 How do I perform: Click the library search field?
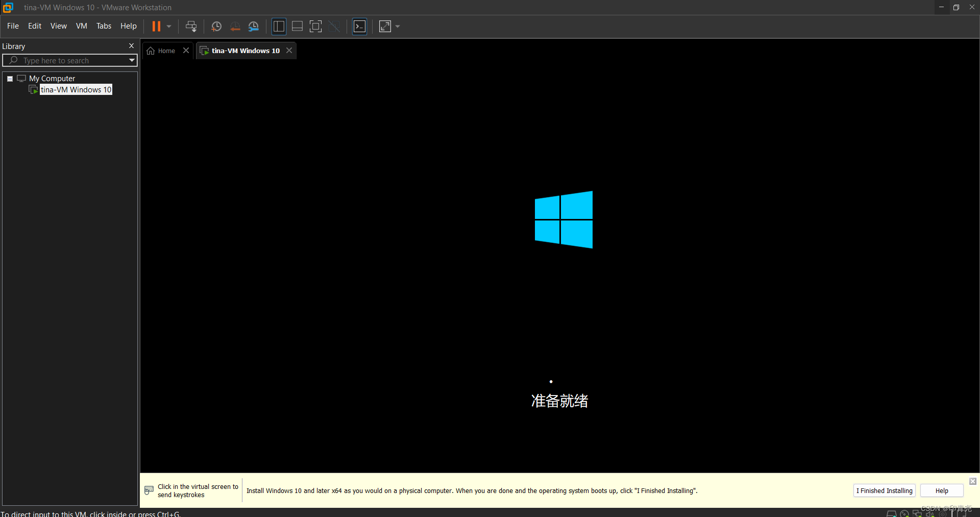[70, 60]
